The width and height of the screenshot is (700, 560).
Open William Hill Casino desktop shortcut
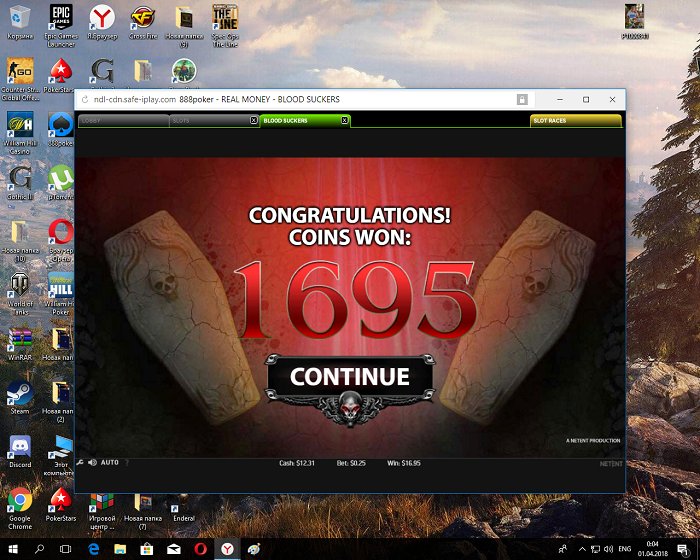(20, 133)
